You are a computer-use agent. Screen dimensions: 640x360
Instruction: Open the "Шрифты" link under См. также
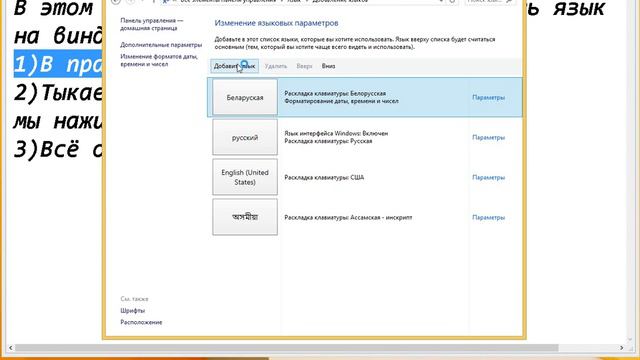pyautogui.click(x=133, y=311)
